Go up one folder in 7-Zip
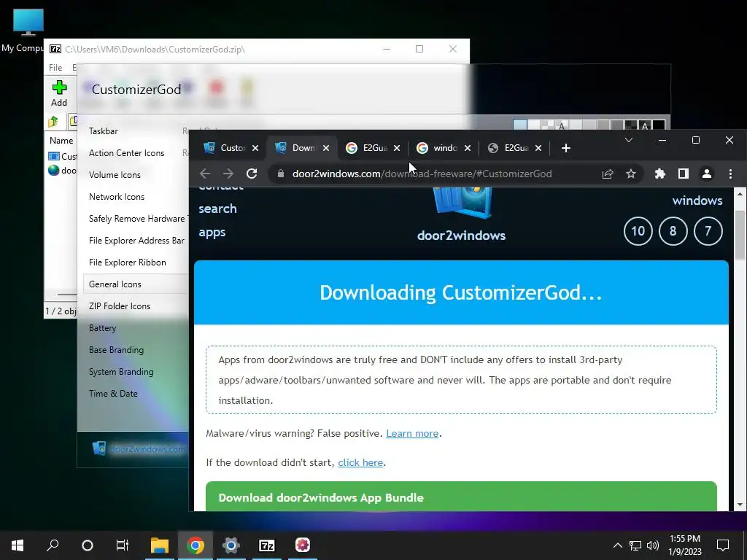Image resolution: width=747 pixels, height=560 pixels. click(x=53, y=122)
